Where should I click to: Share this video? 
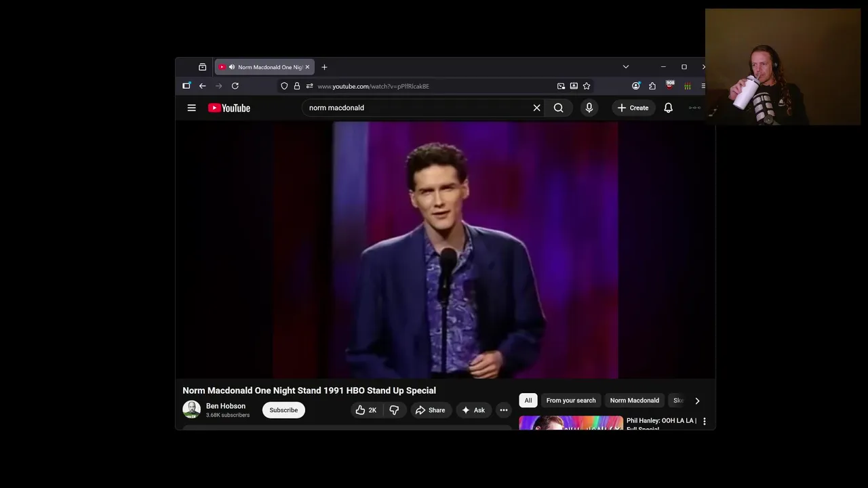coord(431,410)
